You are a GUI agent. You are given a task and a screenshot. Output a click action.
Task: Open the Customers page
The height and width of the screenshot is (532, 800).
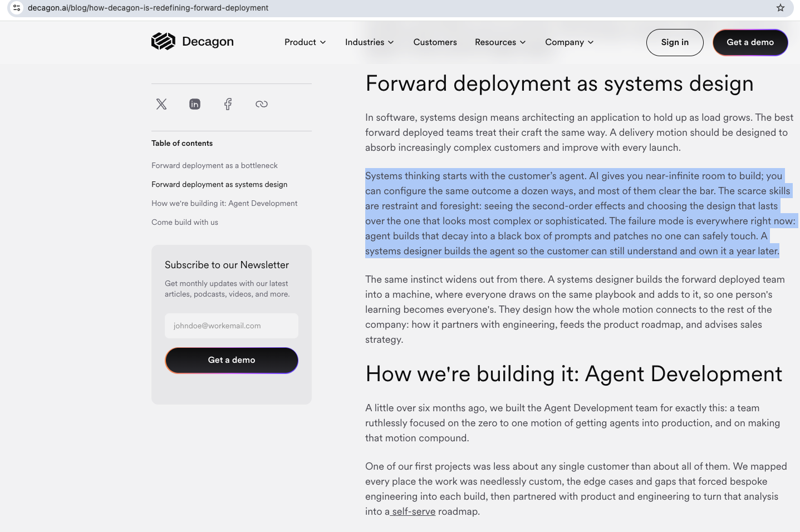[435, 42]
